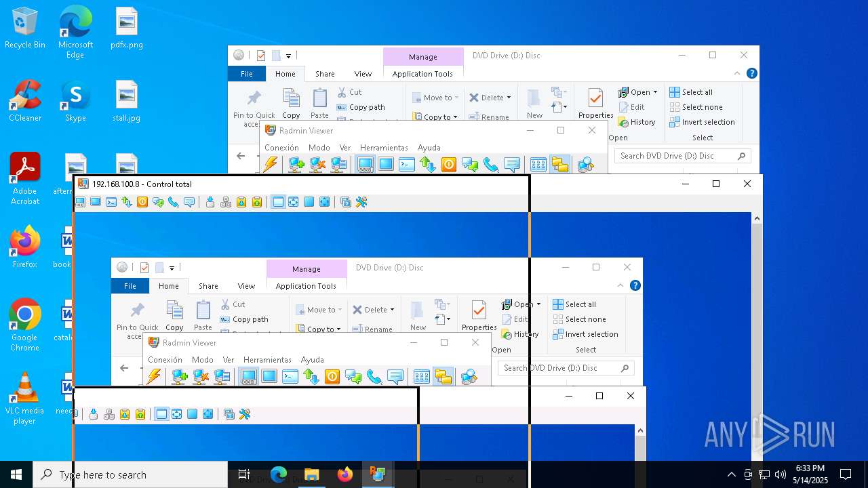
Task: Click the lightning Connect icon in upper Radmin Viewer
Action: point(271,164)
